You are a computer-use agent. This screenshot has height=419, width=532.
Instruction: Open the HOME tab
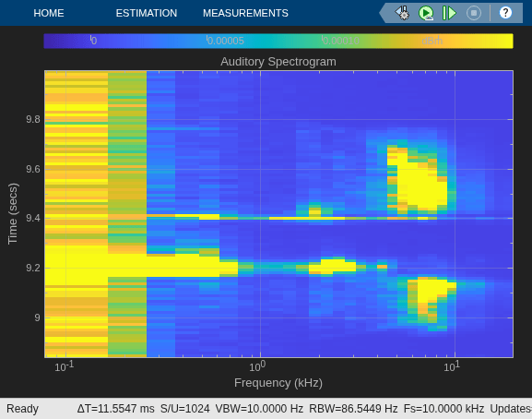tap(49, 13)
